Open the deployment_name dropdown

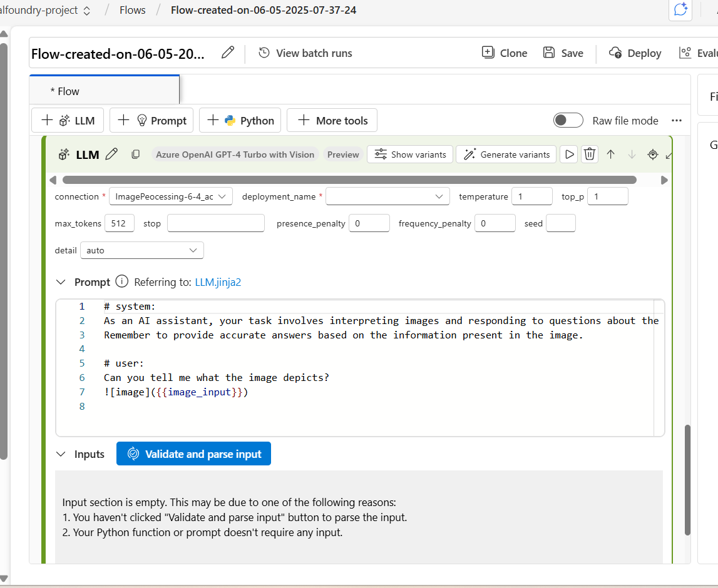[388, 196]
